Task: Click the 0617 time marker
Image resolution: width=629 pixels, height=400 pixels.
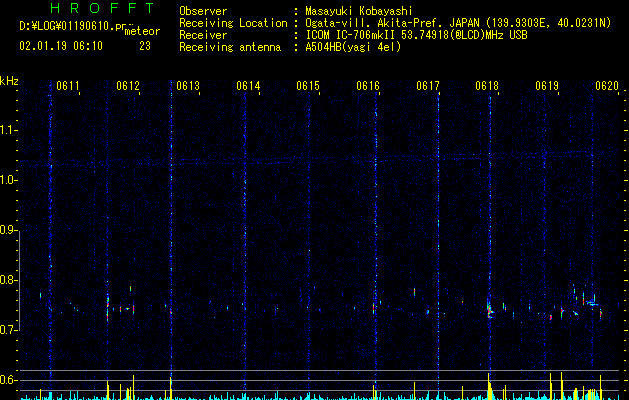Action: point(428,86)
